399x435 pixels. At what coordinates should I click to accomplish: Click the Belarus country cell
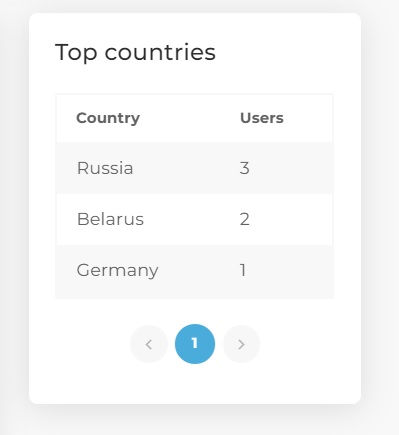tap(110, 219)
